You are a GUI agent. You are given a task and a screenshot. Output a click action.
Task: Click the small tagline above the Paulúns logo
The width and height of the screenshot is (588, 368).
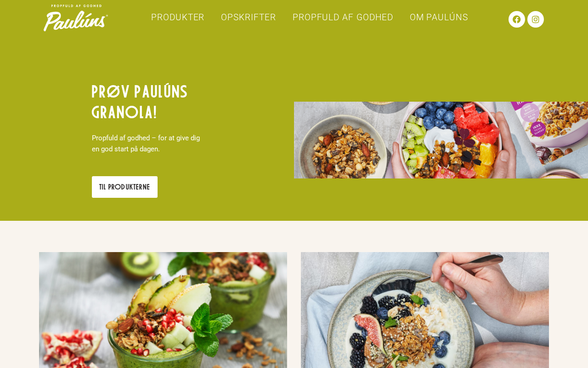[x=76, y=6]
